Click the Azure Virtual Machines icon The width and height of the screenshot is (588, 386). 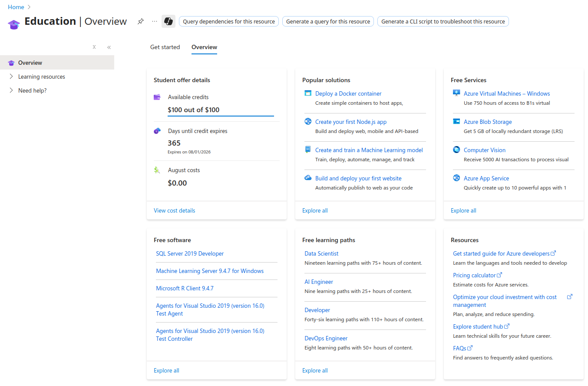[456, 93]
